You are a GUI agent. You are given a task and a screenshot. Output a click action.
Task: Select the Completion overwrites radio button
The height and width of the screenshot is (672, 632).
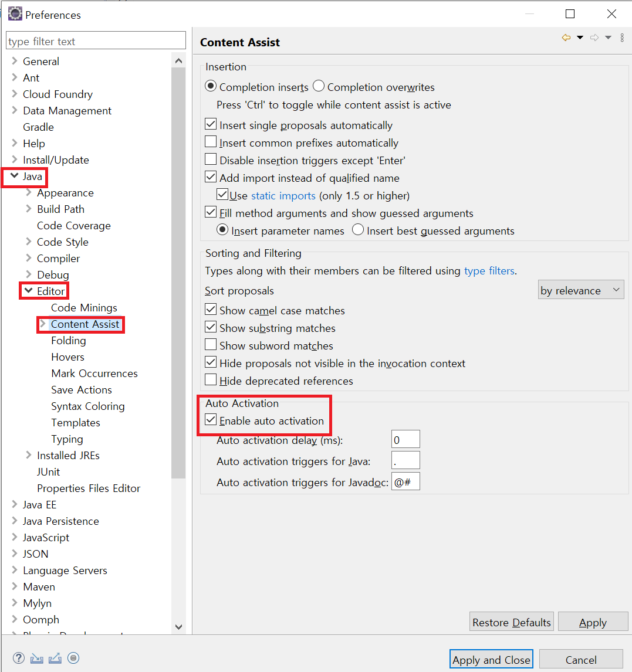coord(319,87)
